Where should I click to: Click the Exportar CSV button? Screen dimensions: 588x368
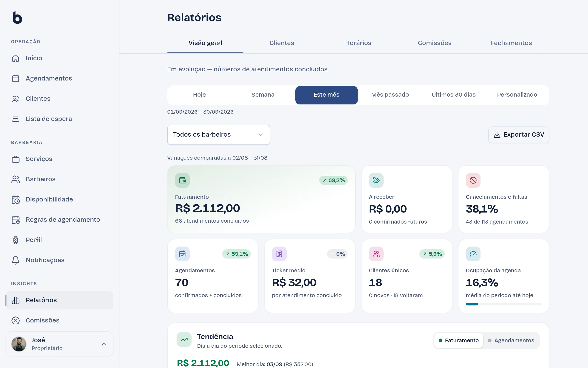click(519, 135)
